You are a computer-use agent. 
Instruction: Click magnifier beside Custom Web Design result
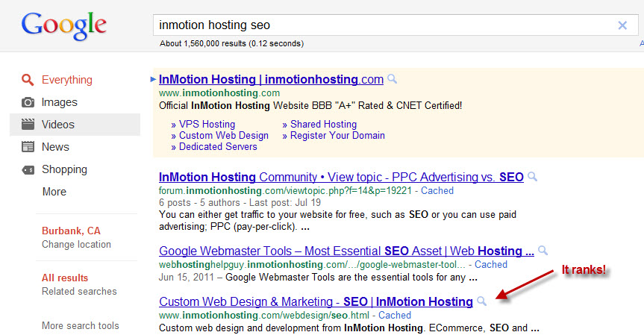[482, 301]
